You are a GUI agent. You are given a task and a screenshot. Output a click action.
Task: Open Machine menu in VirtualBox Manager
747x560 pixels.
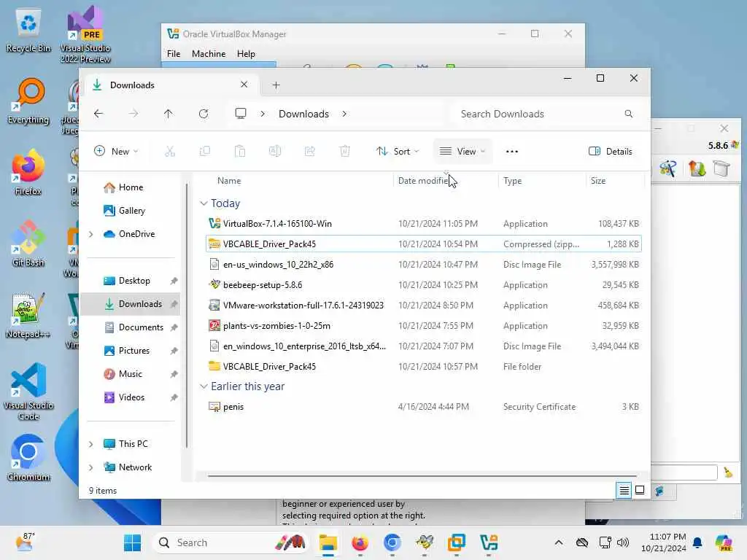(x=209, y=54)
